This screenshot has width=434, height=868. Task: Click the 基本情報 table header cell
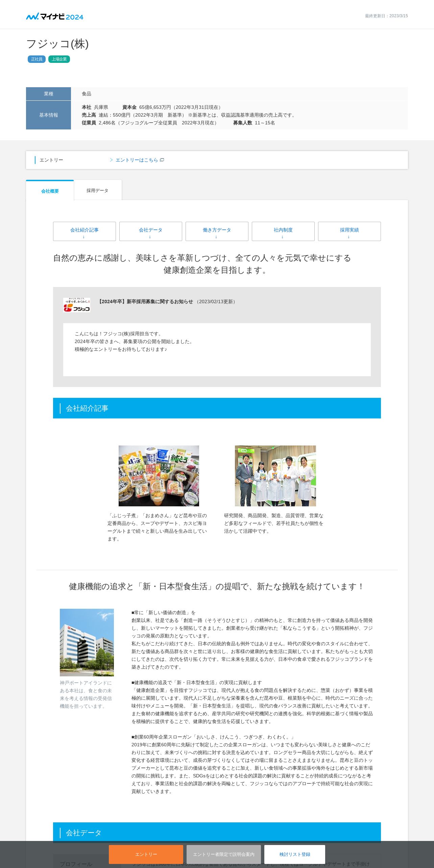point(48,115)
